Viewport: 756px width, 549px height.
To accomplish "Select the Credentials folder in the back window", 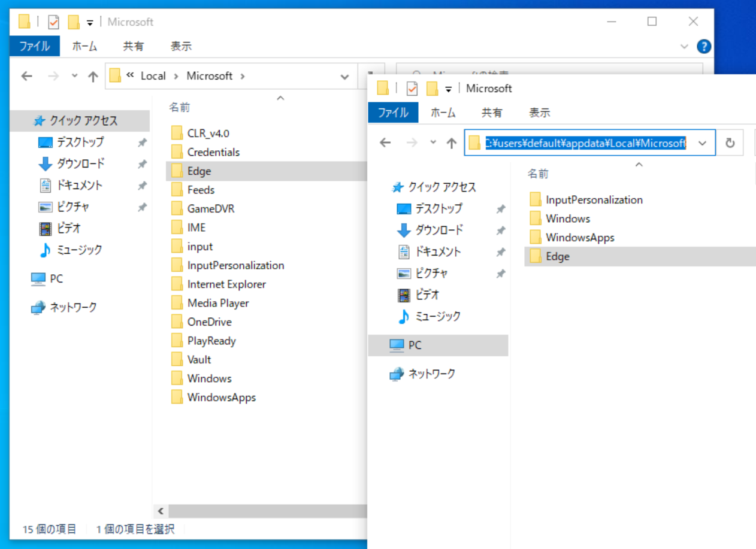I will [213, 152].
